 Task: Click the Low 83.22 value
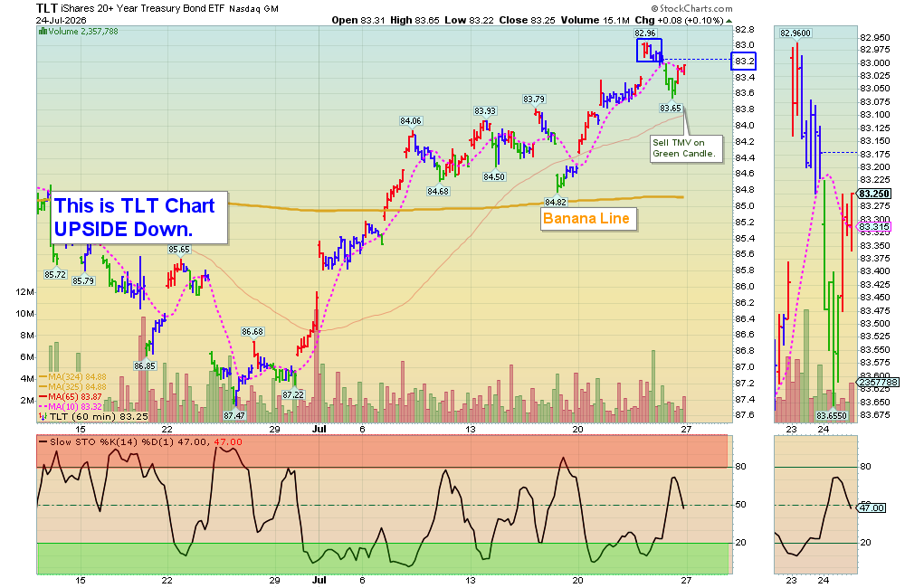point(469,20)
